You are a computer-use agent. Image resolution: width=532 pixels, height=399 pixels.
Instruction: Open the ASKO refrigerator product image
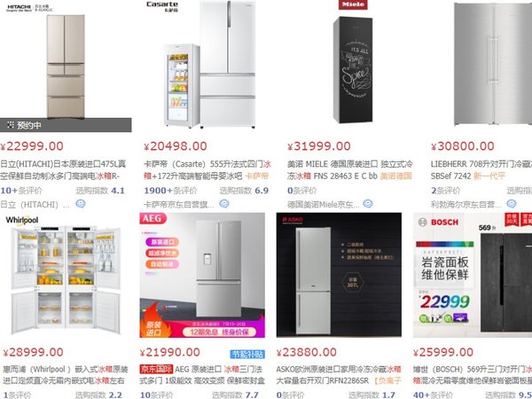click(339, 275)
